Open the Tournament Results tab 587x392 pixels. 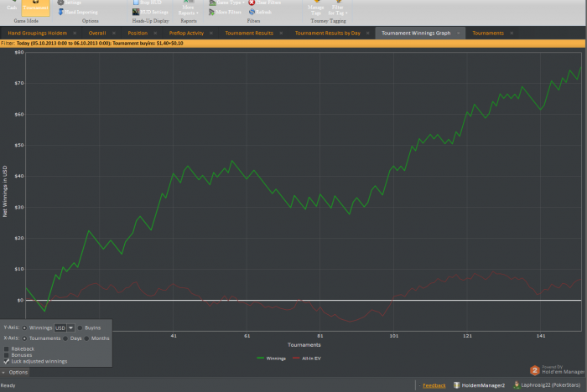point(249,33)
